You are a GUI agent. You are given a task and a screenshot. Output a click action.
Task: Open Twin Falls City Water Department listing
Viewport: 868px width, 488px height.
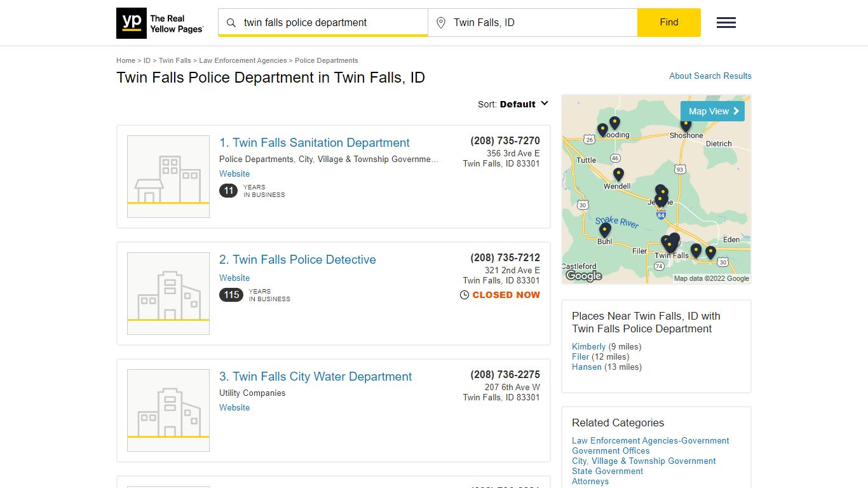316,377
